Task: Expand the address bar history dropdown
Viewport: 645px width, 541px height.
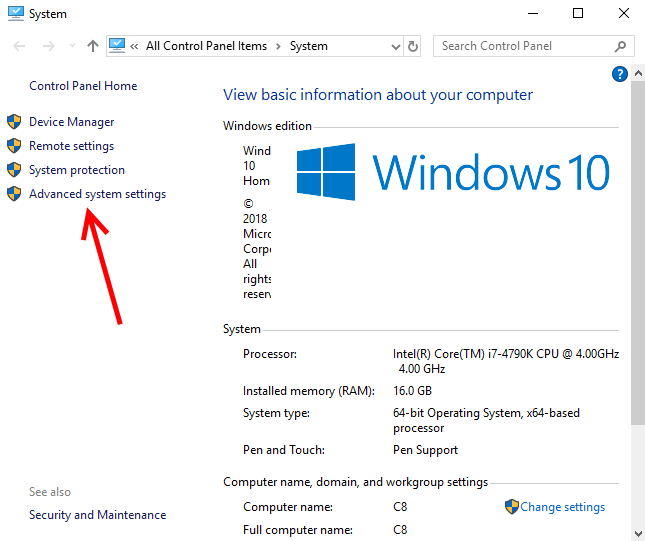Action: 394,46
